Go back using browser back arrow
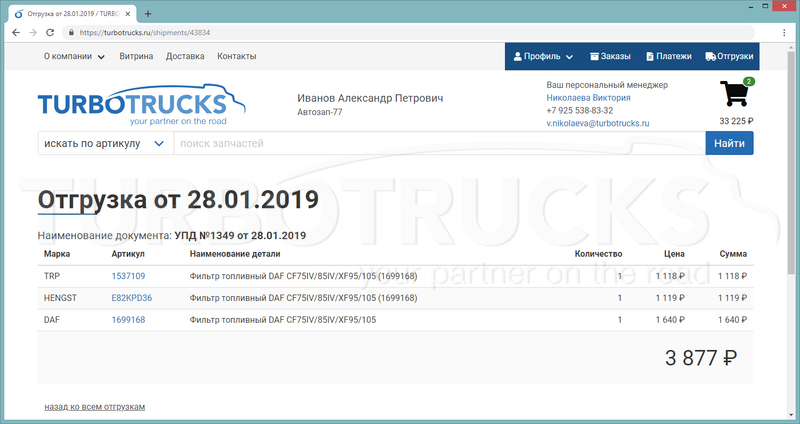The width and height of the screenshot is (800, 424). point(16,32)
